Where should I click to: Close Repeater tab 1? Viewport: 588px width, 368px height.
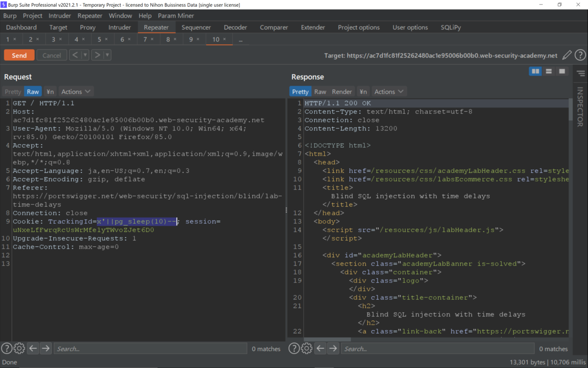click(x=15, y=39)
